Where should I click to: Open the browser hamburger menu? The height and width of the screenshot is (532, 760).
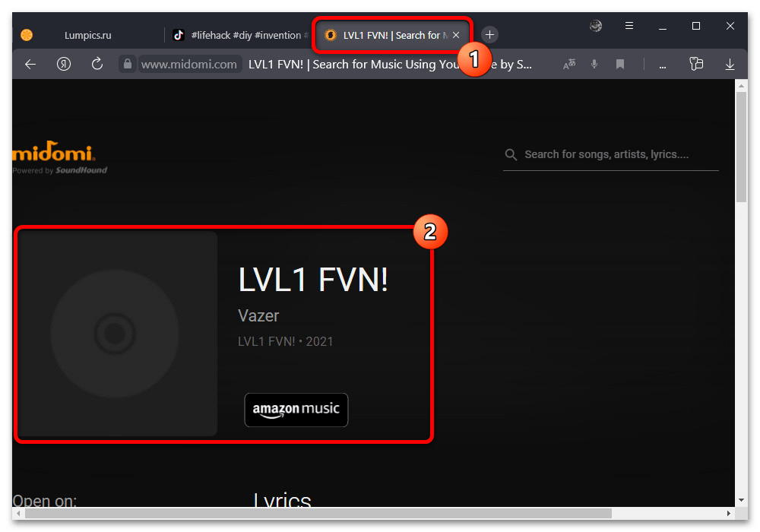point(629,26)
